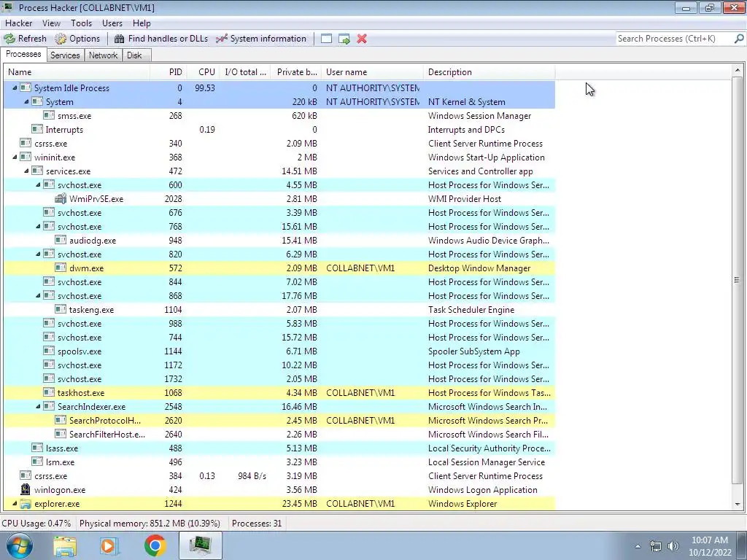
Task: Open the Users menu
Action: (112, 23)
